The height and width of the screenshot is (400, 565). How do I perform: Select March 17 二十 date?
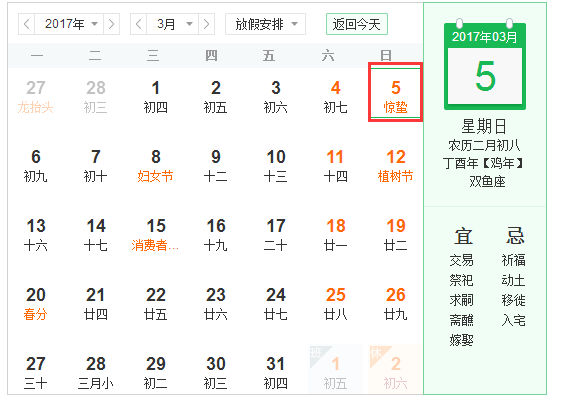click(276, 235)
